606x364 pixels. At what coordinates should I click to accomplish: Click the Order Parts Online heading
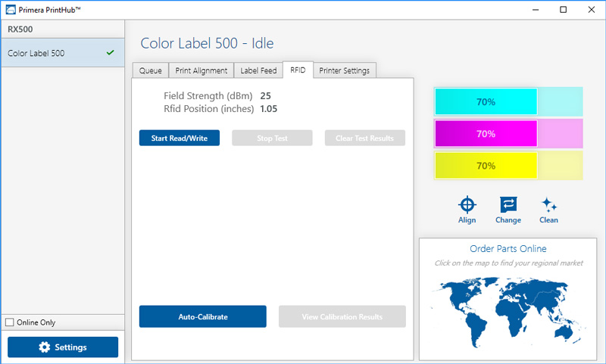point(508,248)
